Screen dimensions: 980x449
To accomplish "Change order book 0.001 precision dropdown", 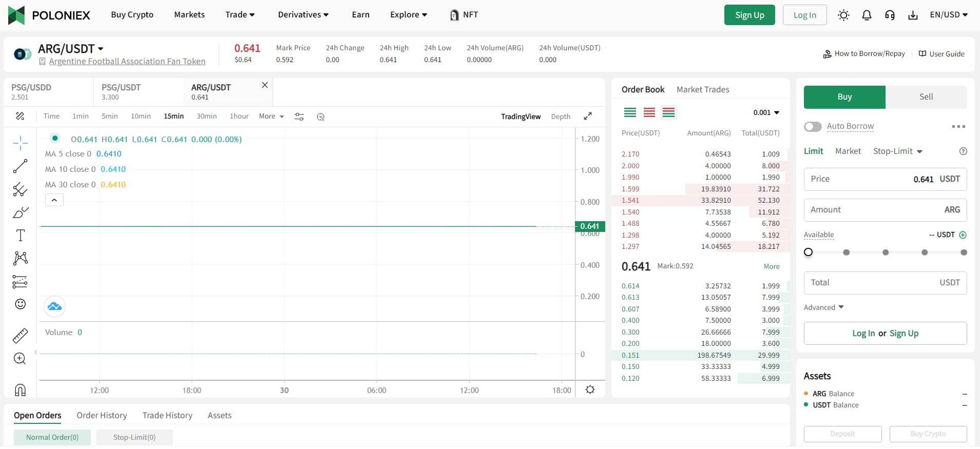I will coord(766,113).
